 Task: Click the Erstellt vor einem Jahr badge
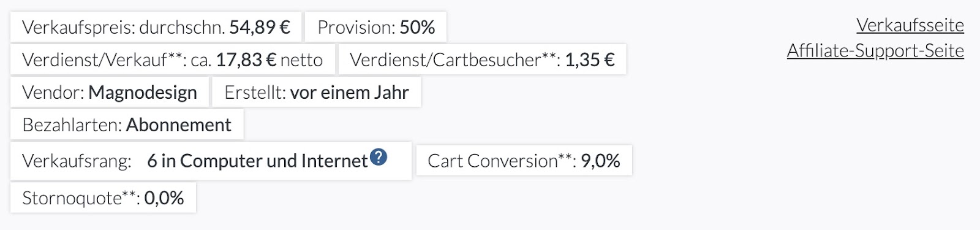point(316,92)
